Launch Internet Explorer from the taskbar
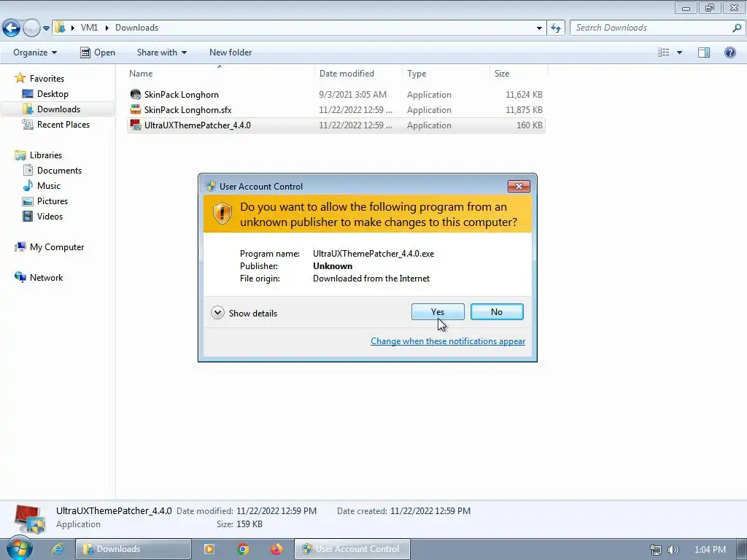This screenshot has width=747, height=560. point(58,549)
